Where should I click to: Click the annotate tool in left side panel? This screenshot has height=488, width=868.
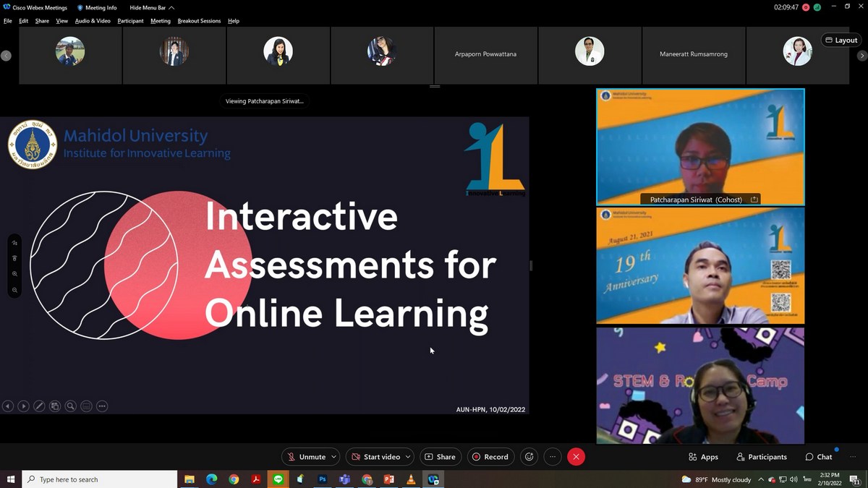pyautogui.click(x=14, y=243)
